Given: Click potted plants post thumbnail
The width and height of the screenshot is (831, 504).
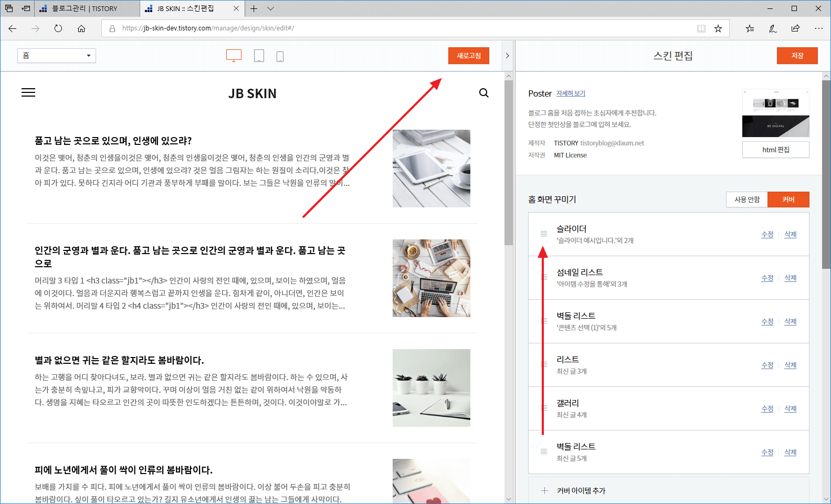Looking at the screenshot, I should click(432, 388).
